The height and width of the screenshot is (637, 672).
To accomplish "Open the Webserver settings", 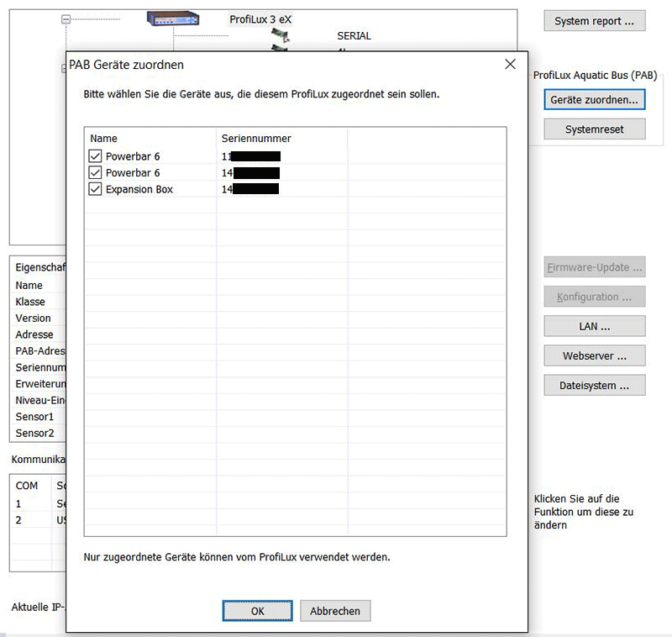I will (x=594, y=355).
